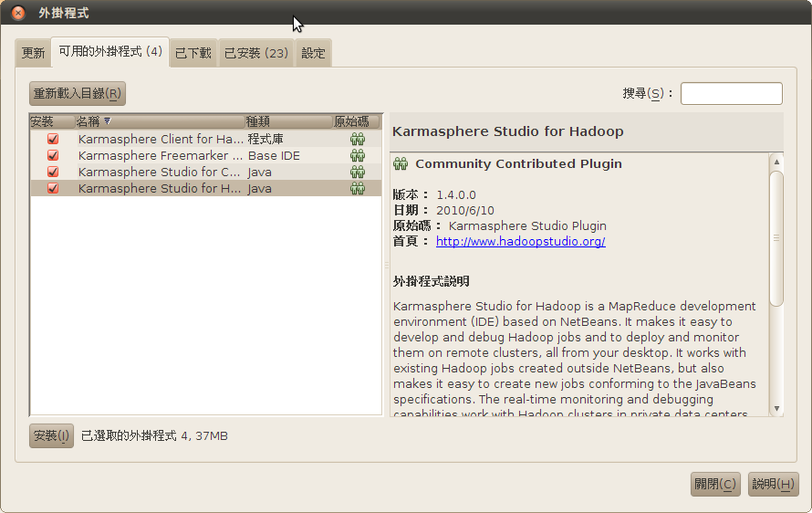Click the 已選取的外掛程式 4, 37MB status text
Screen dimensions: 812x513
point(154,435)
